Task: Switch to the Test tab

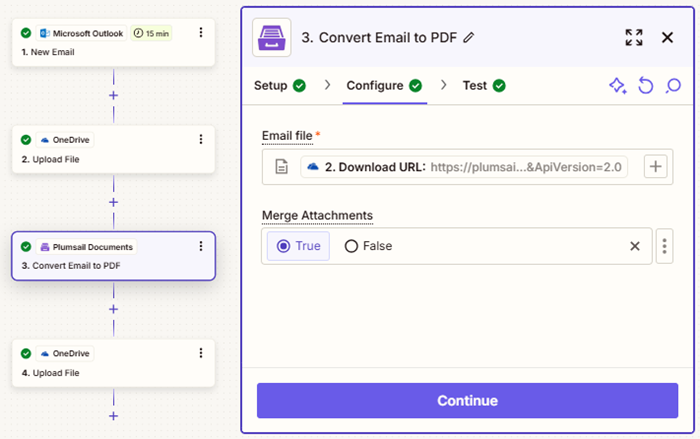Action: (484, 85)
